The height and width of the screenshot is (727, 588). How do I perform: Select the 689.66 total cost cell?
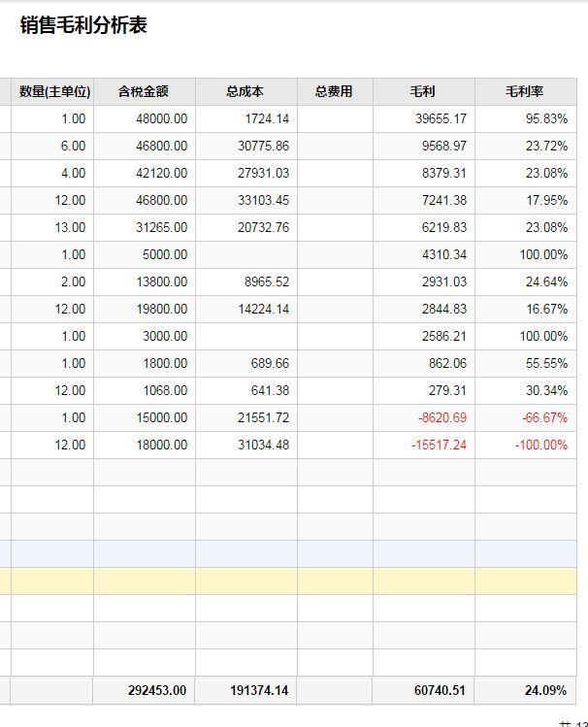(x=246, y=363)
